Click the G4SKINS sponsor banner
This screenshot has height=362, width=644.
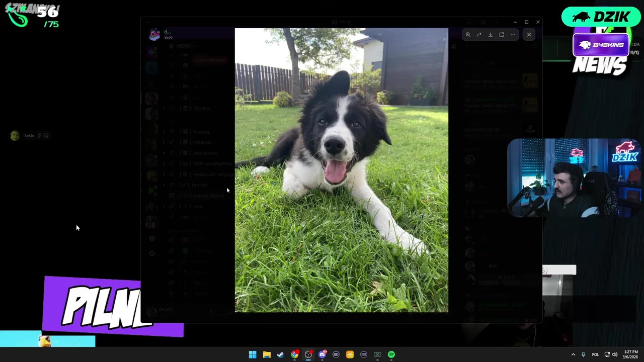601,45
